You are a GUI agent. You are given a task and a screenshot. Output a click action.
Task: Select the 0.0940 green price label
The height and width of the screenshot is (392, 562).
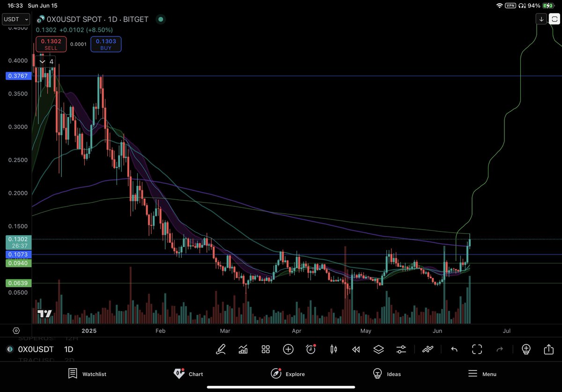point(18,263)
